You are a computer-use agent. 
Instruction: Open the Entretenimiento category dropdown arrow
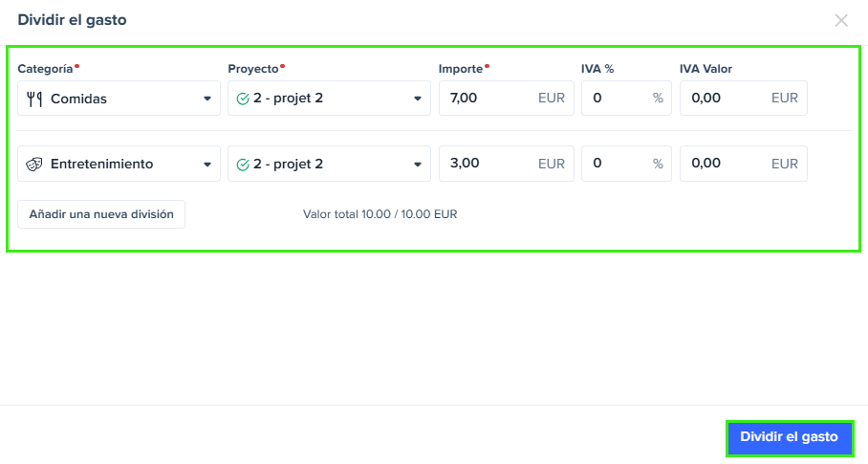click(x=207, y=165)
